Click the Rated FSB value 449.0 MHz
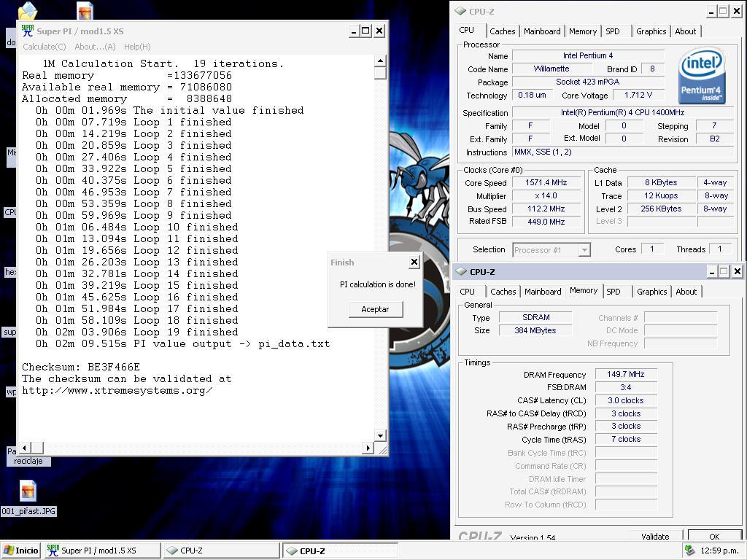This screenshot has width=747, height=560. point(546,222)
